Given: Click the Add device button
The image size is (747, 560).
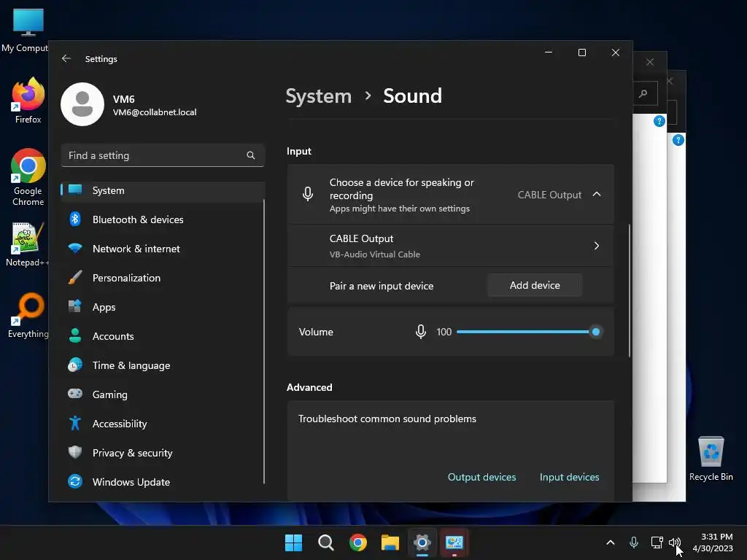Looking at the screenshot, I should 535,285.
